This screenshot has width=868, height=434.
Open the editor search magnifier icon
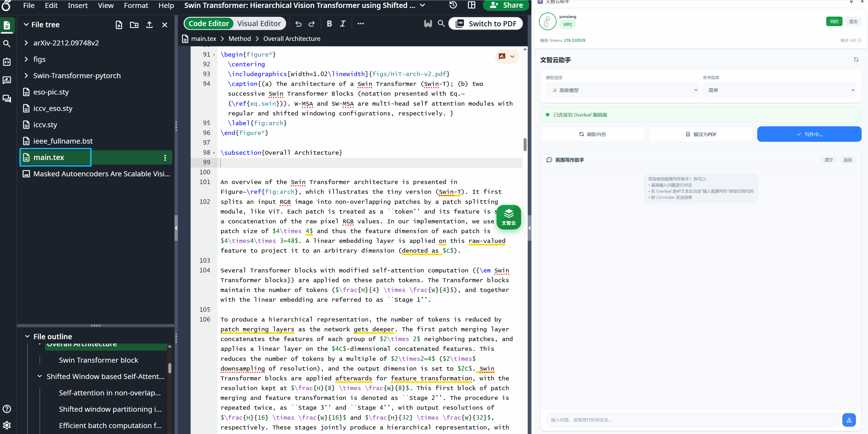[441, 24]
